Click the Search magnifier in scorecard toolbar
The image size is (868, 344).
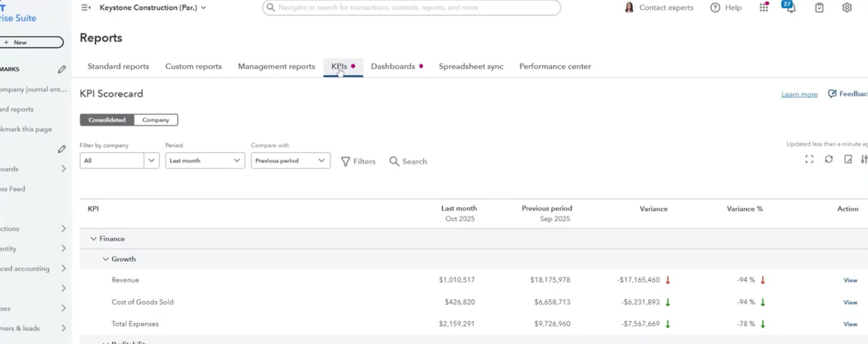tap(408, 161)
